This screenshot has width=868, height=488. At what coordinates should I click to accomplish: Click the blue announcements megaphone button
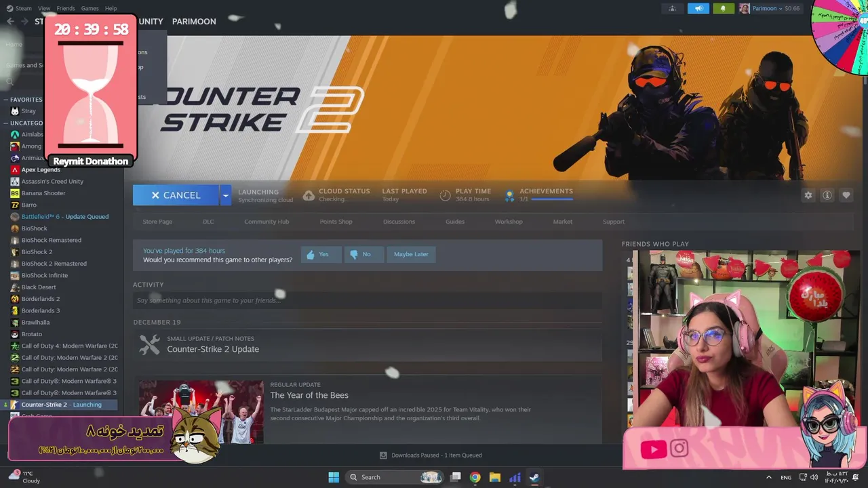point(698,8)
